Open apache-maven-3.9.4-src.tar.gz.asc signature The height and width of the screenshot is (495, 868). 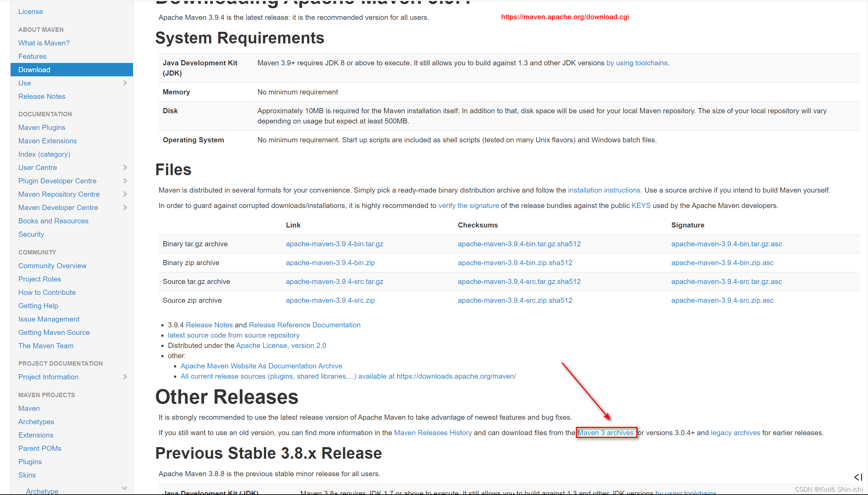tap(726, 282)
